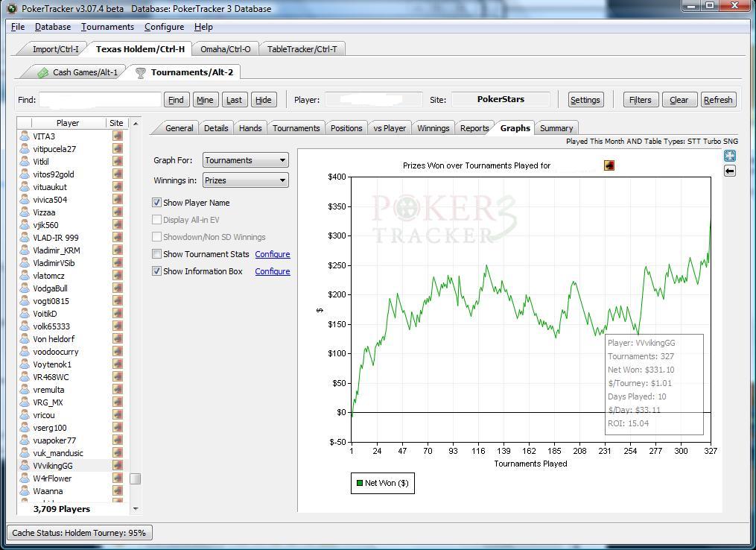
Task: Click the site icon in VVvikingGG row
Action: point(117,466)
